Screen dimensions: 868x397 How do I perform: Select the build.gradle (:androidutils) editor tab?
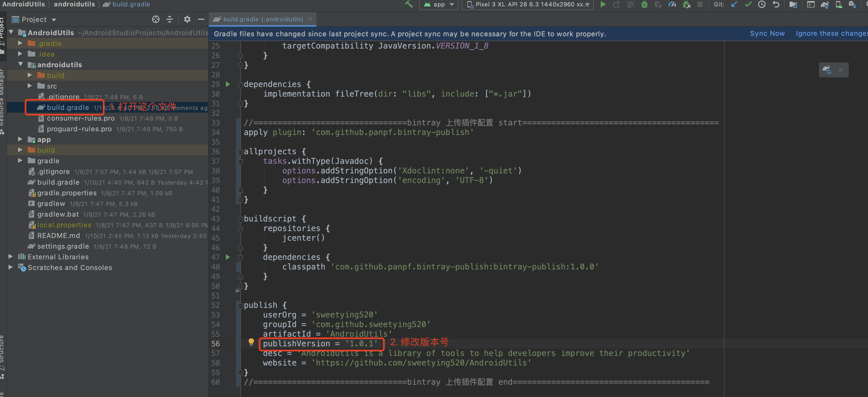262,19
